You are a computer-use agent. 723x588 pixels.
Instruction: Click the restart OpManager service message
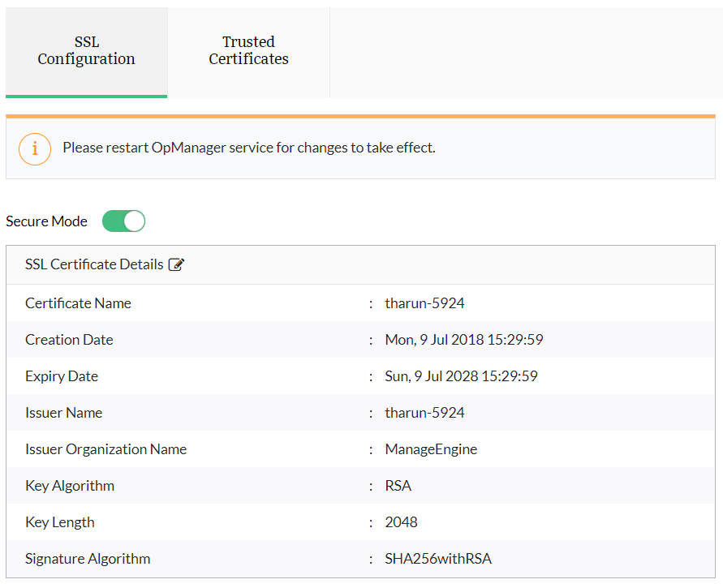click(248, 148)
